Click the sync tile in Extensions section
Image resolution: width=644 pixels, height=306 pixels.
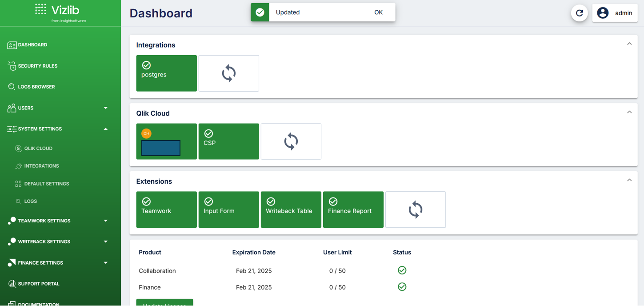tap(416, 209)
